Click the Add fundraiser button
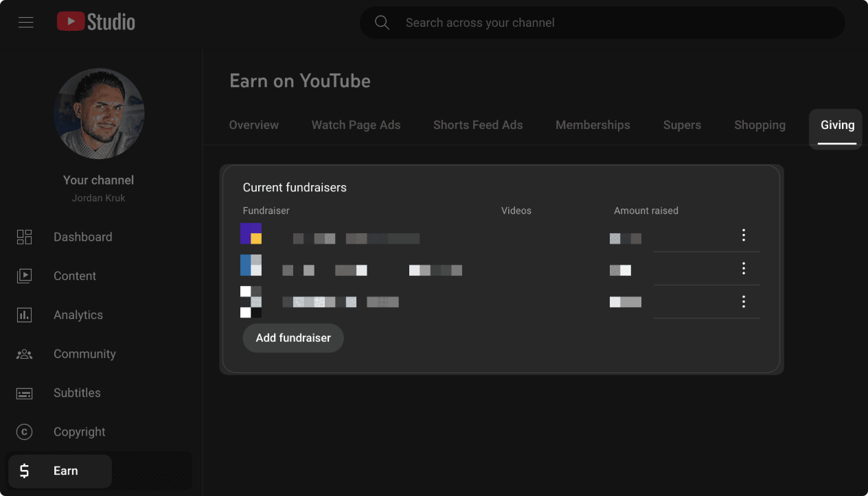Viewport: 868px width, 496px height. pyautogui.click(x=293, y=338)
